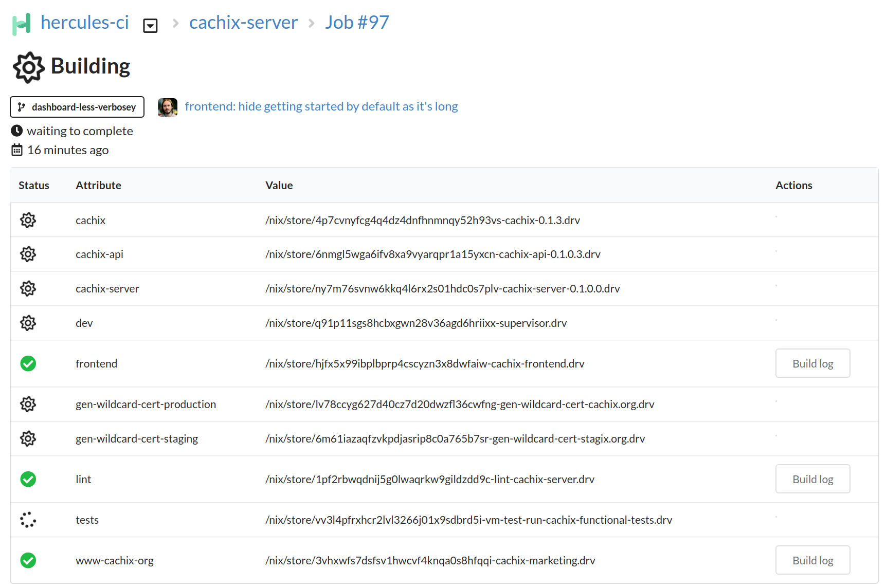886x588 pixels.
Task: Select the gen-wildcard-cert-production attribute name
Action: [x=146, y=404]
